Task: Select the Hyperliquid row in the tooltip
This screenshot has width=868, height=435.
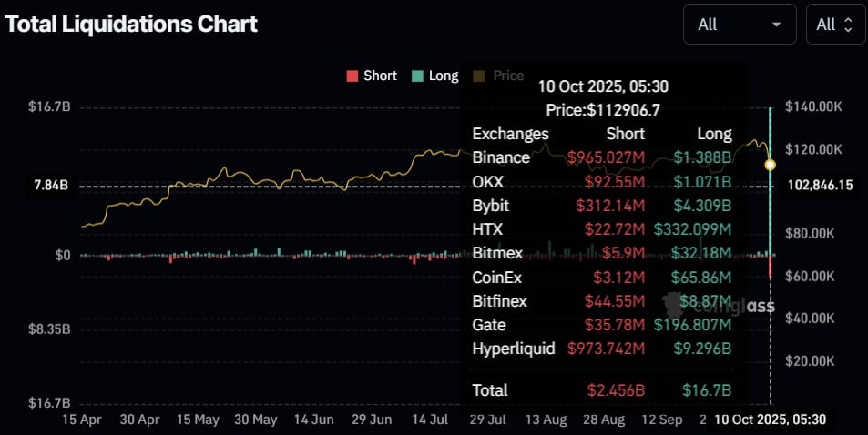Action: pos(602,349)
